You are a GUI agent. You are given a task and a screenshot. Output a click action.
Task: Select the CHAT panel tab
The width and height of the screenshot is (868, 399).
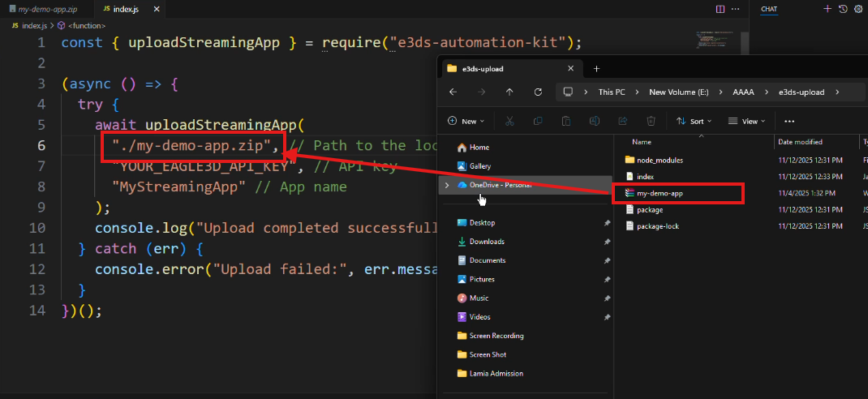click(x=768, y=9)
